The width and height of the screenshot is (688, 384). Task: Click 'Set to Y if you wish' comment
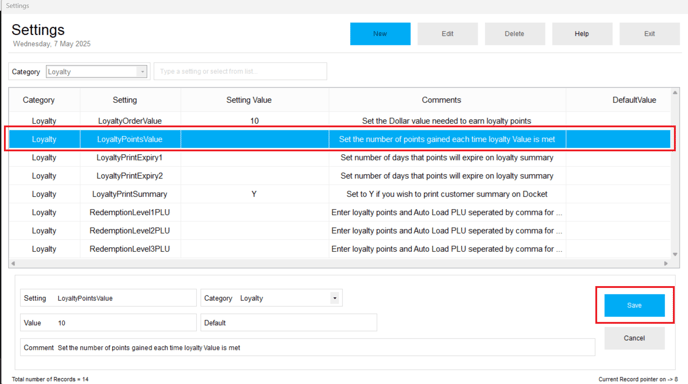[447, 194]
